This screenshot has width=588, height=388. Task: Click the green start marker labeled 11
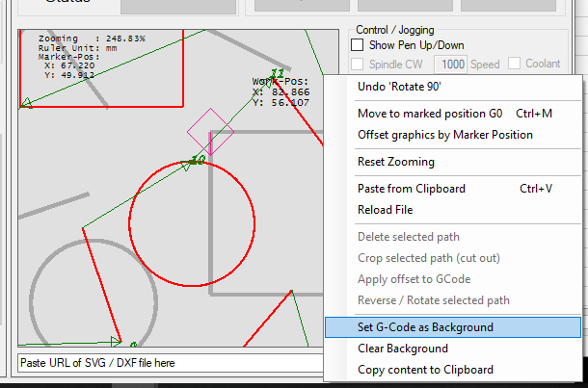click(277, 74)
